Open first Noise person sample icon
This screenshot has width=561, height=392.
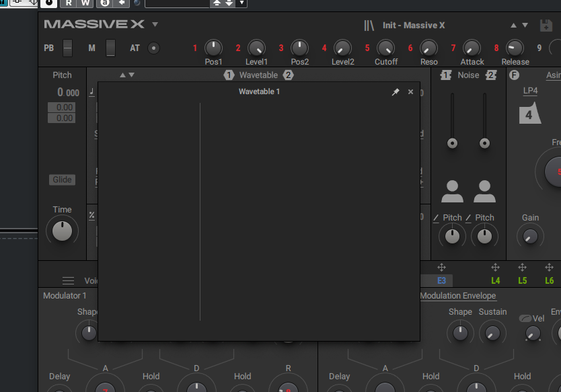pyautogui.click(x=452, y=192)
